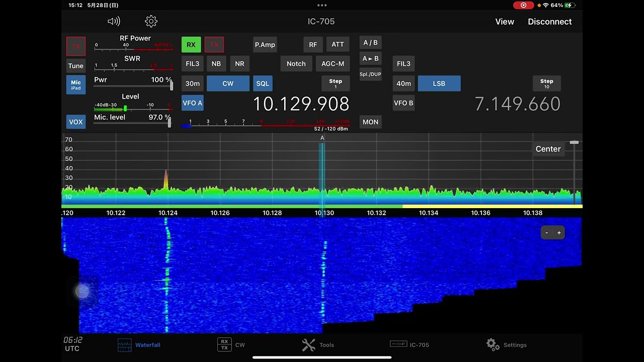
Task: Open the RF gain control
Action: 313,45
